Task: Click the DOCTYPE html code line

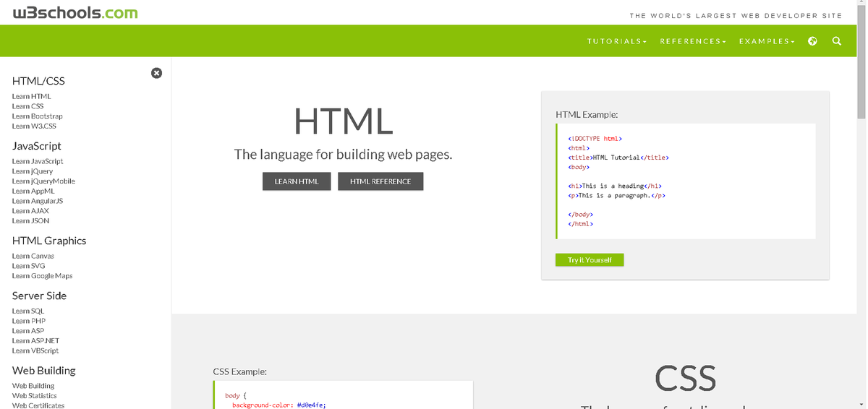Action: 595,138
